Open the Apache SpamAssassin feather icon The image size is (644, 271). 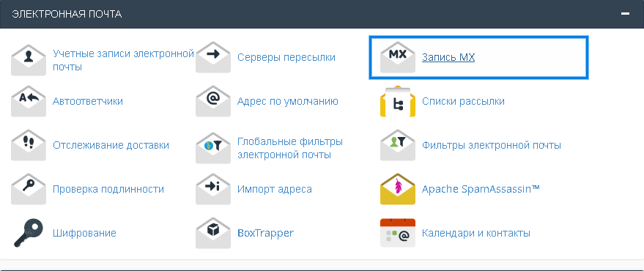398,189
